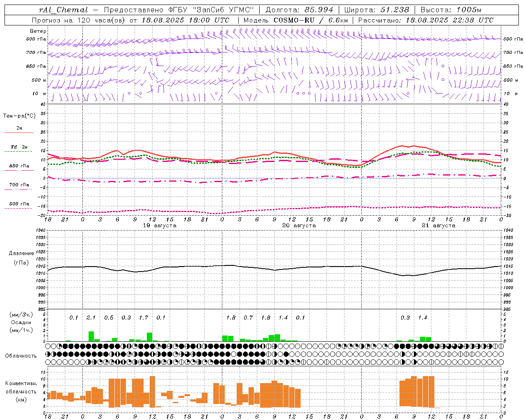Click the Модель COSMO-RU / 6.6км label
This screenshot has width=525, height=420.
tap(295, 20)
